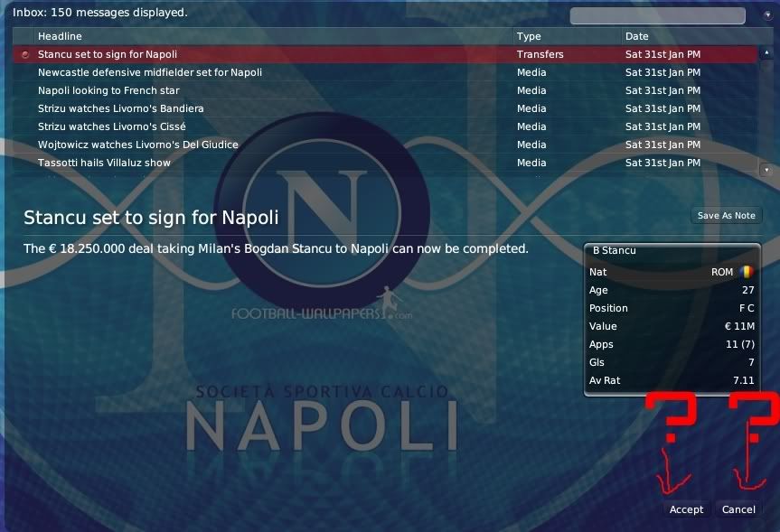Click the € 11M value in player card

tap(739, 326)
